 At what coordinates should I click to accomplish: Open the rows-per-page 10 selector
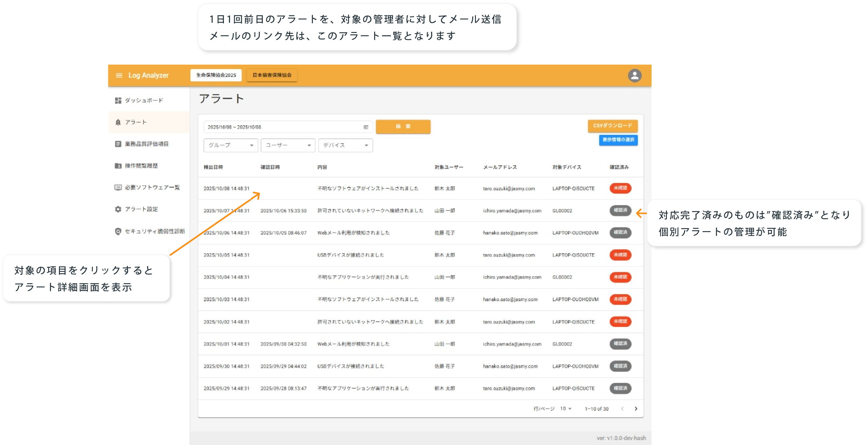[566, 409]
